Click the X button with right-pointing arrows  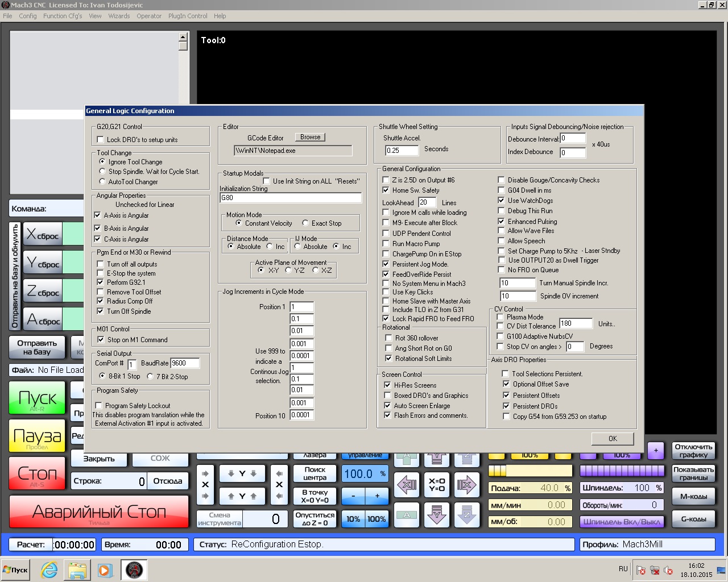(205, 484)
